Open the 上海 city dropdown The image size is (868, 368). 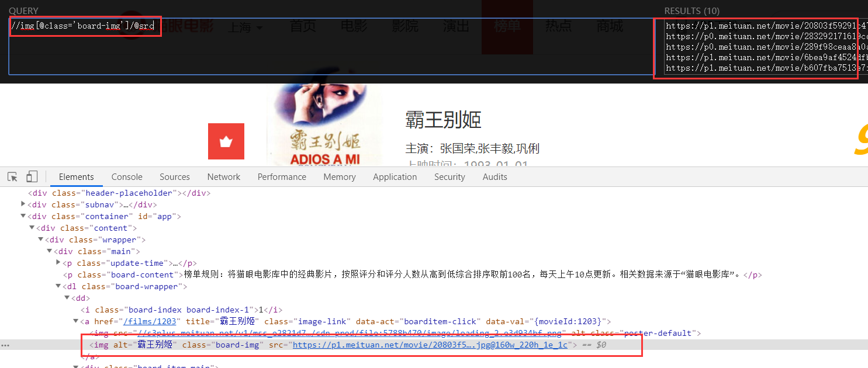(x=244, y=27)
